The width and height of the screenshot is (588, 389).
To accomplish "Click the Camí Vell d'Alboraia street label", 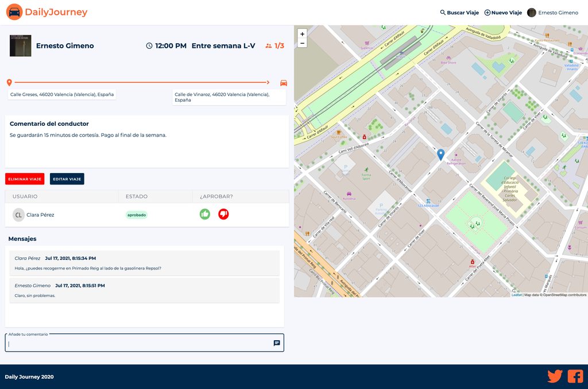I will 354,148.
